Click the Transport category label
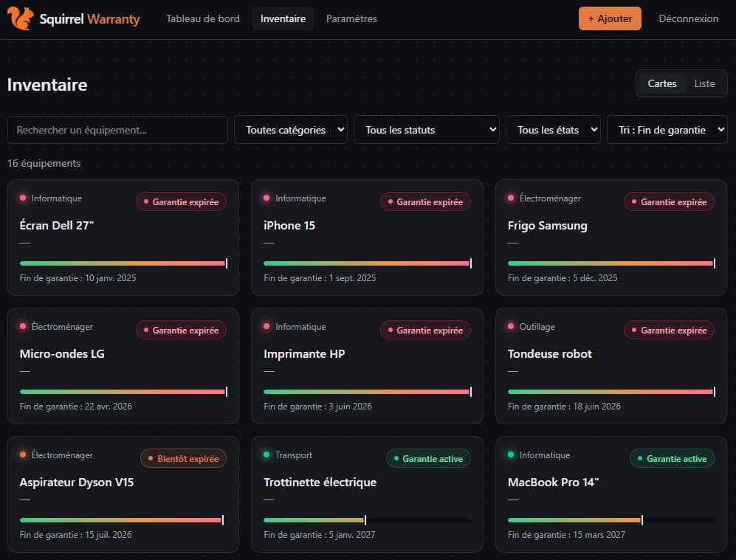This screenshot has height=560, width=736. point(294,455)
